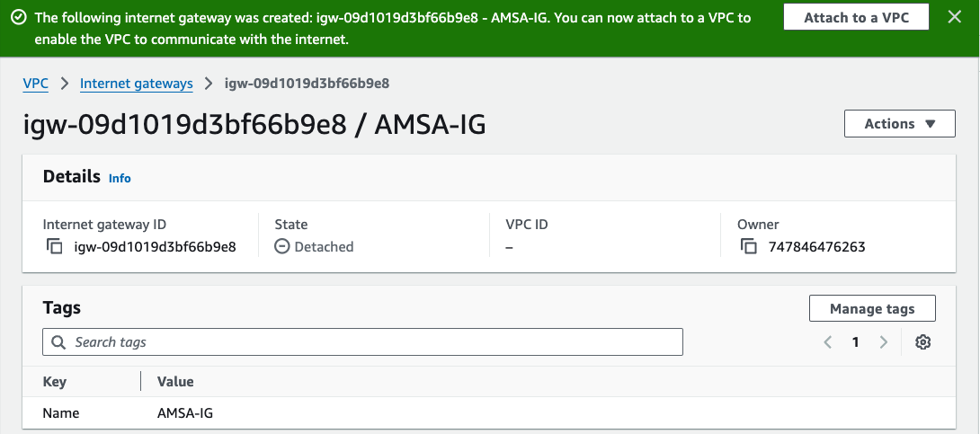Dismiss the green success banner

(955, 17)
